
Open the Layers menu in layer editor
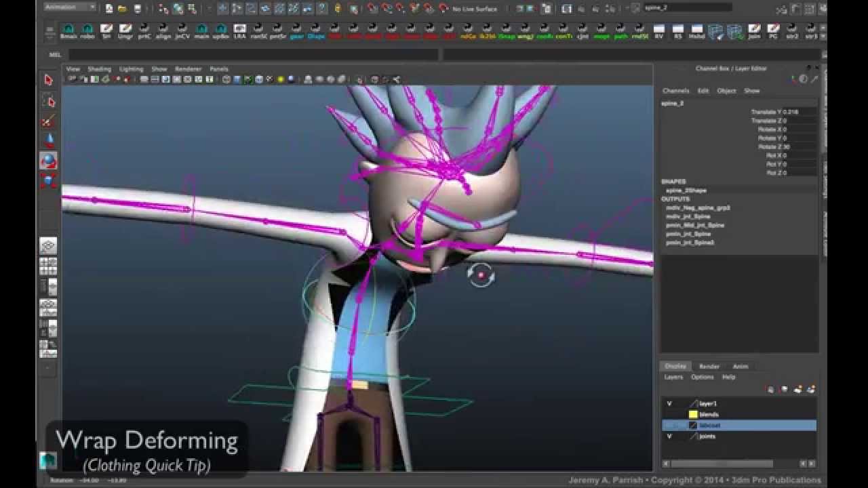tap(673, 377)
